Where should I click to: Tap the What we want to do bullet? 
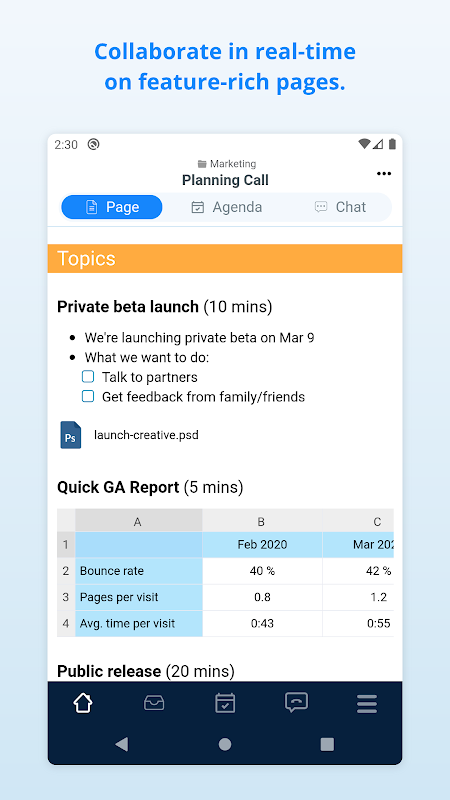147,357
